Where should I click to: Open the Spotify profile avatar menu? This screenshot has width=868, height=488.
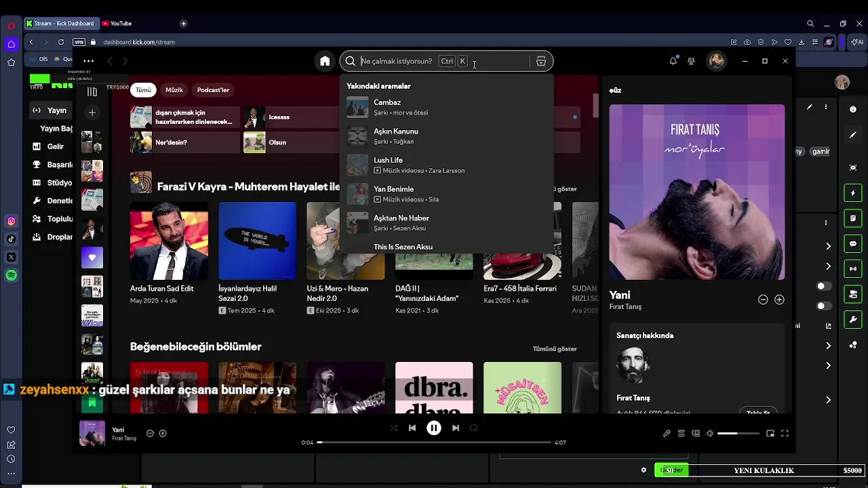click(717, 61)
